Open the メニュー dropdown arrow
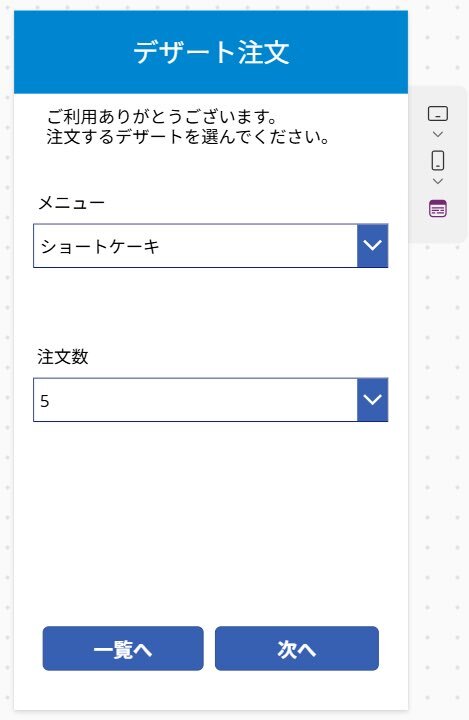 click(x=373, y=246)
